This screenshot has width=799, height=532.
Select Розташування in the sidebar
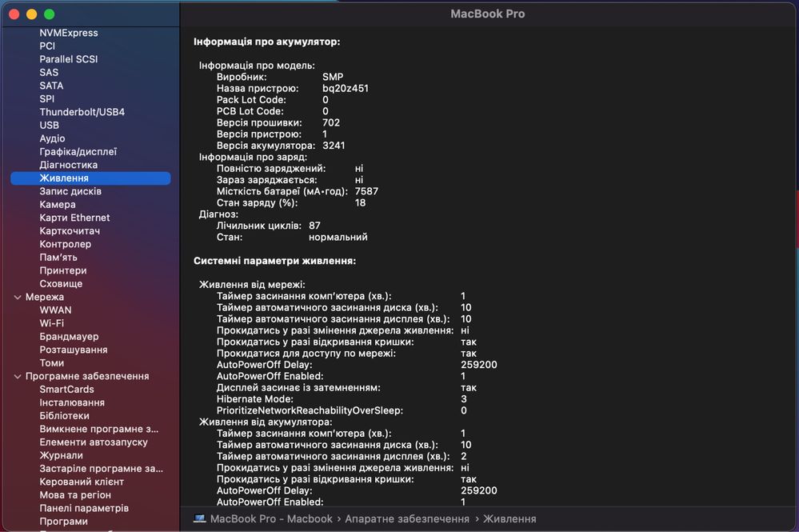[74, 350]
